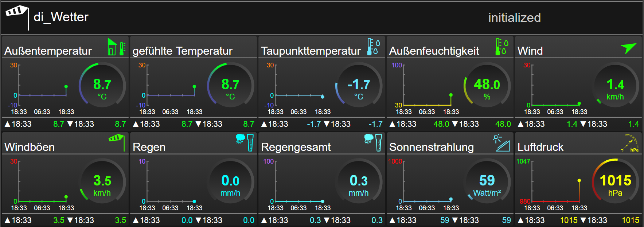The image size is (644, 227).
Task: Select the Sonnenstrahlung tile title
Action: 432,147
